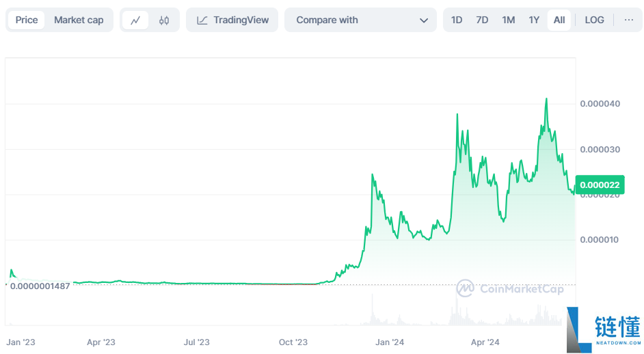
Task: Click the Oct '23 date axis label
Action: point(293,342)
